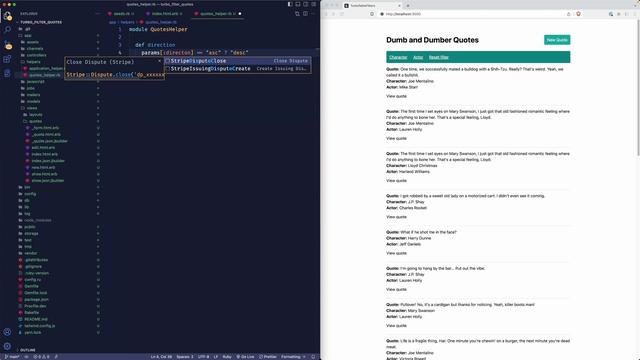This screenshot has height=360, width=640.
Task: Open _form.html.erb in explorer
Action: [x=45, y=128]
